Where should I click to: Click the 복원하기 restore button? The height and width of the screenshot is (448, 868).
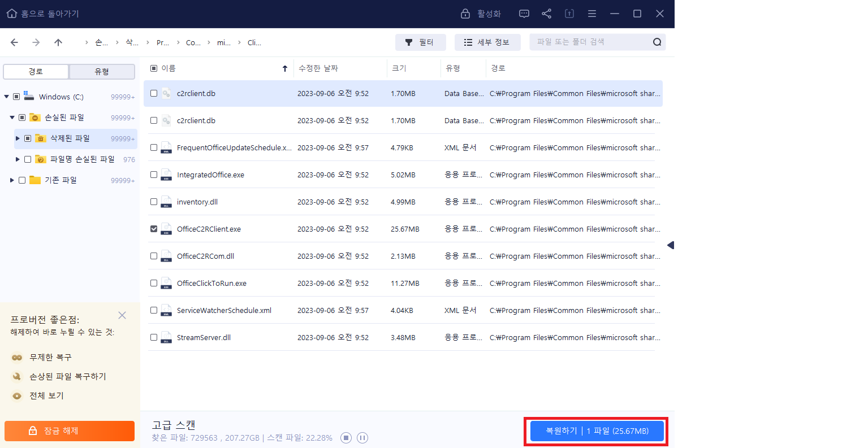(x=595, y=431)
